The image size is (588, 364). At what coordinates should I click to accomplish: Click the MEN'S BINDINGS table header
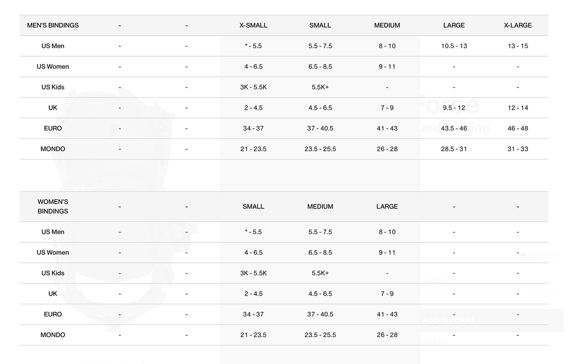pyautogui.click(x=53, y=25)
